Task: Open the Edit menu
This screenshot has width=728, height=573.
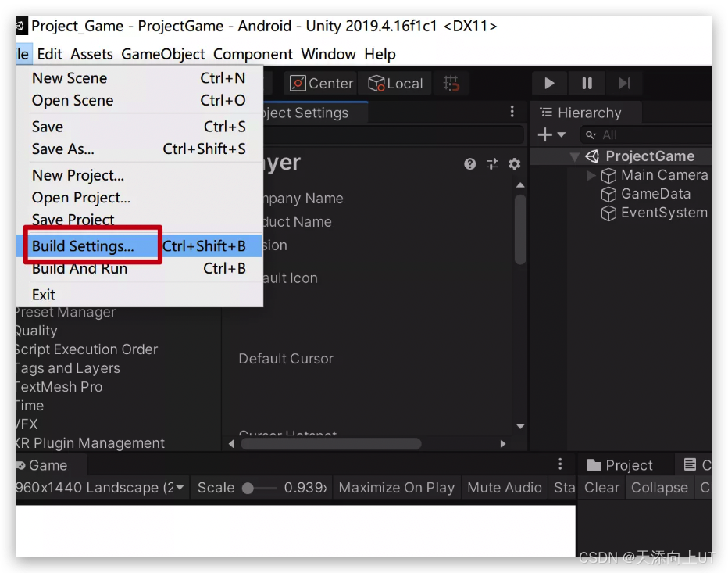Action: 49,54
